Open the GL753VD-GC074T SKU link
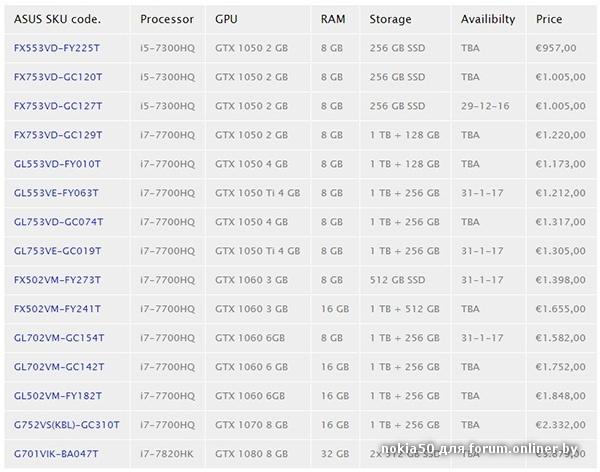Image resolution: width=600 pixels, height=472 pixels. point(59,222)
